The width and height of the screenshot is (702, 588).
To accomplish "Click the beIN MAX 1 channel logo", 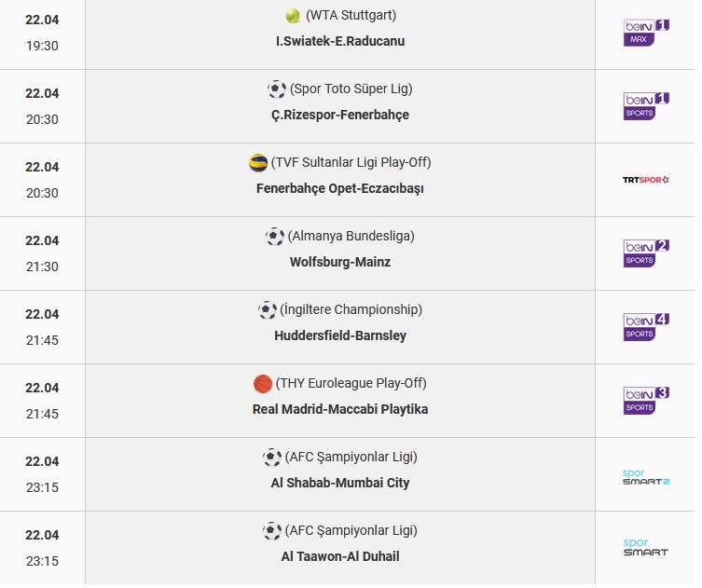I will coord(646,33).
